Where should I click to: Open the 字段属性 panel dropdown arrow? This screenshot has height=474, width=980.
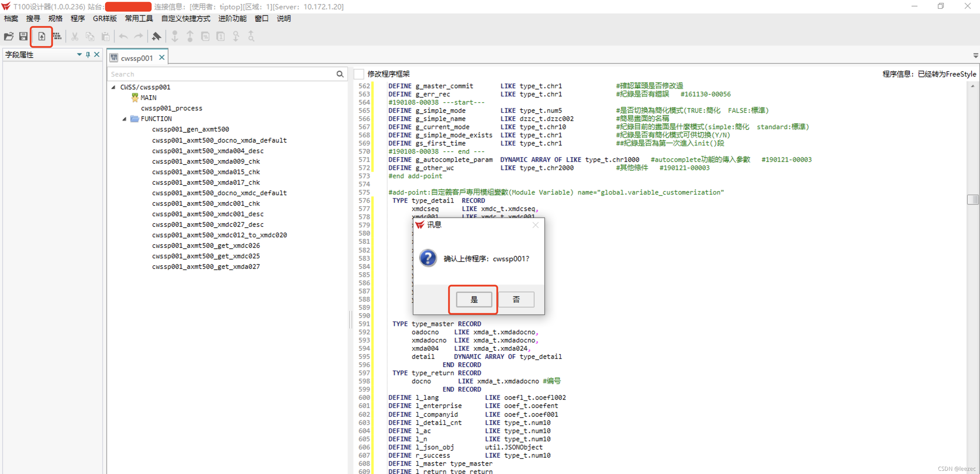coord(79,55)
